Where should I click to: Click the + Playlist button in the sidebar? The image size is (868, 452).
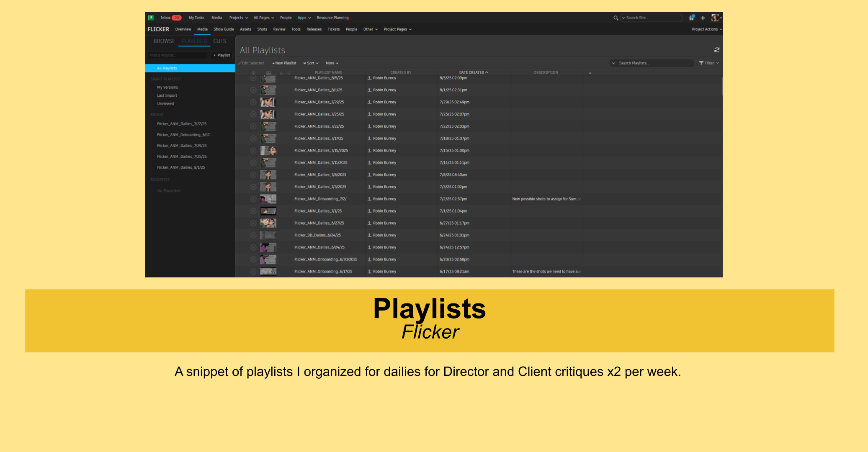coord(222,55)
